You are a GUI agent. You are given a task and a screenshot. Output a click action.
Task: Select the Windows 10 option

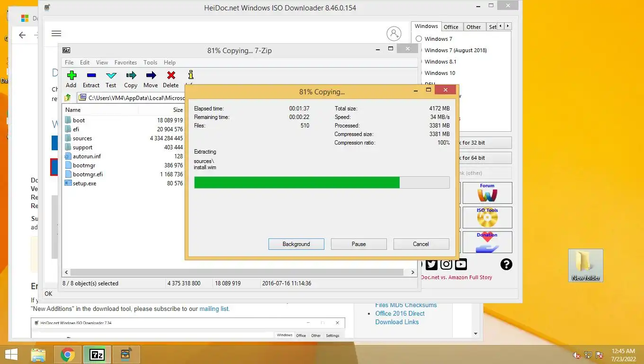(x=439, y=73)
